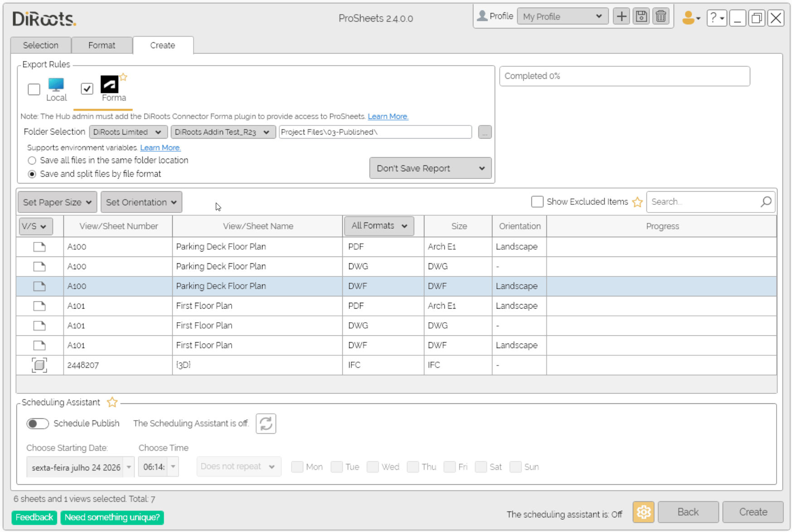Viewport: 792px width, 532px height.
Task: Open the DiRoots Limited hub dropdown
Action: pyautogui.click(x=128, y=132)
